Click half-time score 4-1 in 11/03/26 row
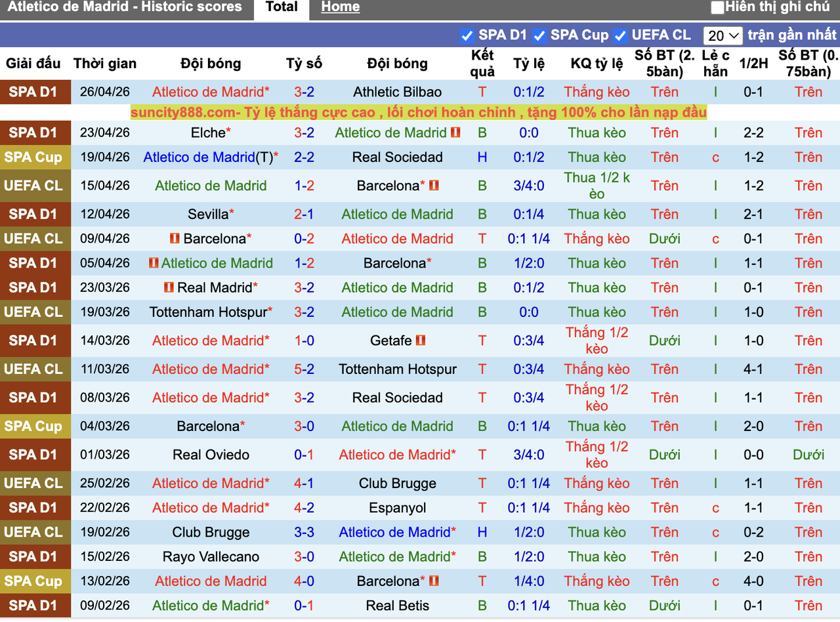The image size is (840, 622). click(x=753, y=369)
